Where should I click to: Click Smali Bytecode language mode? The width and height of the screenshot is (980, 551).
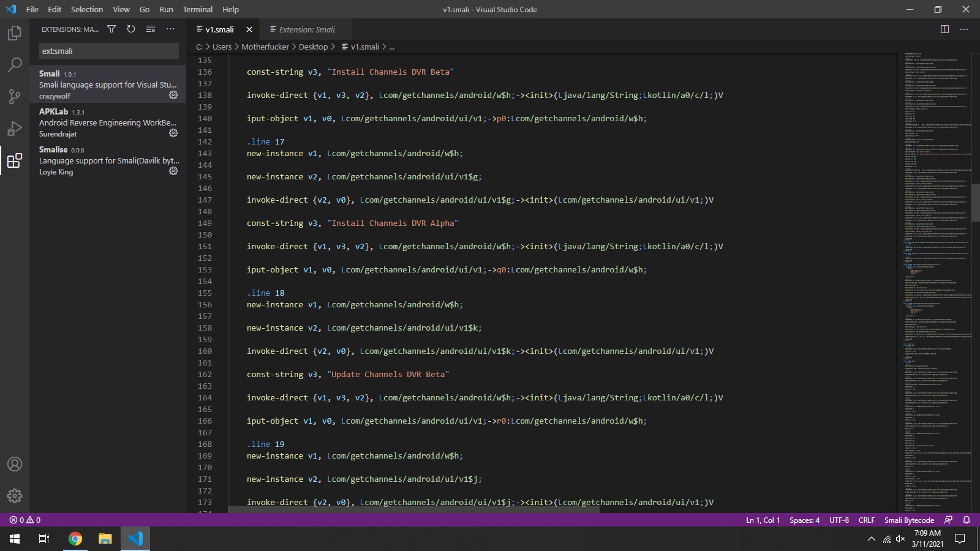(909, 520)
